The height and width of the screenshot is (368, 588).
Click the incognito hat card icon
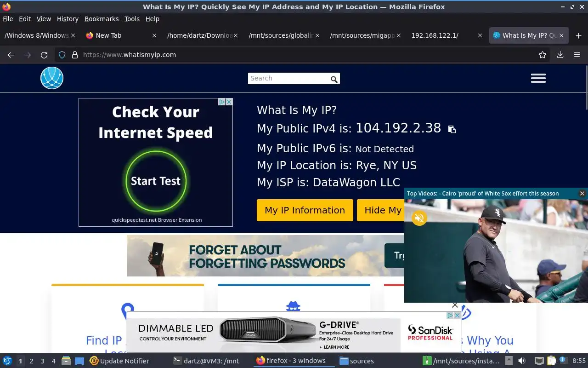[293, 306]
